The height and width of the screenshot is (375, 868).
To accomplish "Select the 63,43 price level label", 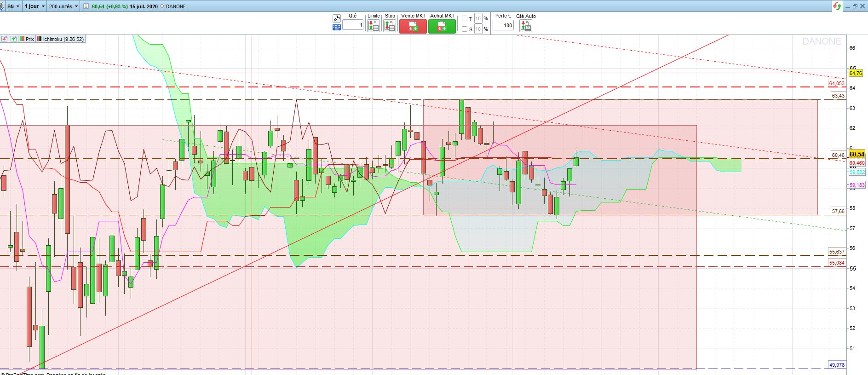I will coord(838,96).
